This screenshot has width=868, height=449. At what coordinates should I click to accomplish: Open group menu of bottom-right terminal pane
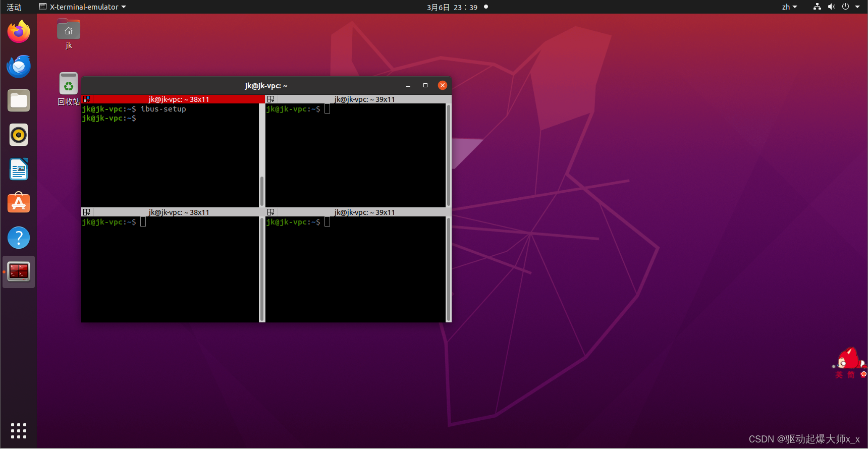tap(271, 212)
